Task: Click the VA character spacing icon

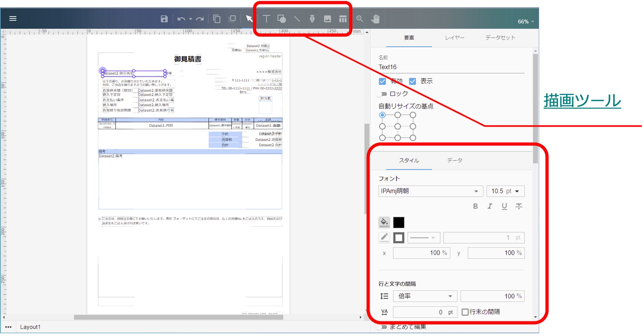Action: pos(384,312)
